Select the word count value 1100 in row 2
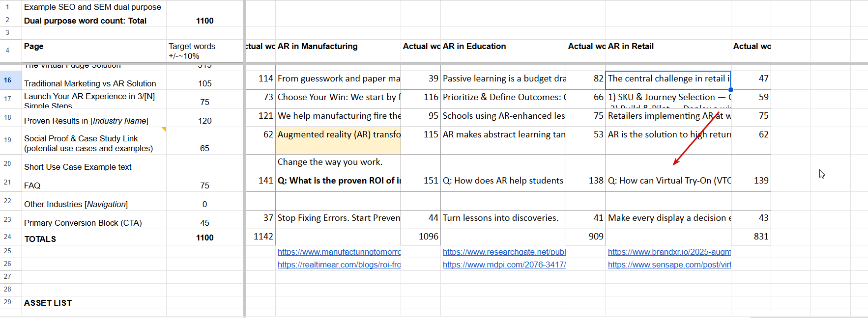 (x=204, y=21)
